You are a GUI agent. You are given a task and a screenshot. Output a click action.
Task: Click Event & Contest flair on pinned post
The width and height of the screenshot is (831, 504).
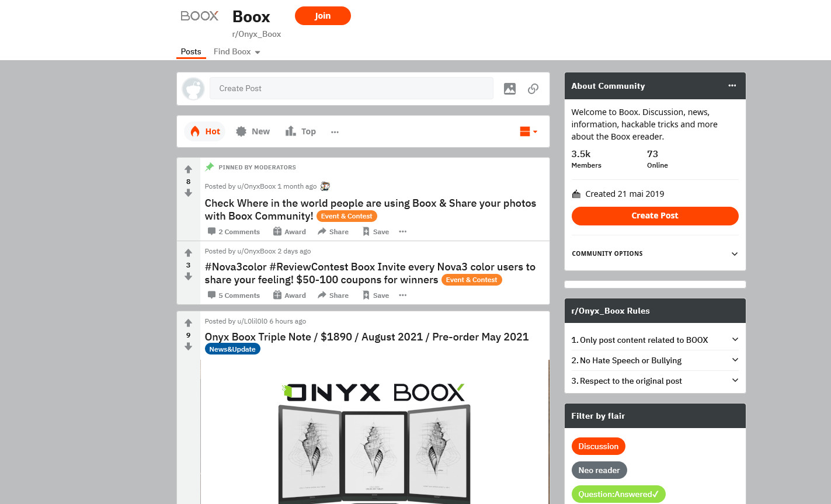point(347,216)
